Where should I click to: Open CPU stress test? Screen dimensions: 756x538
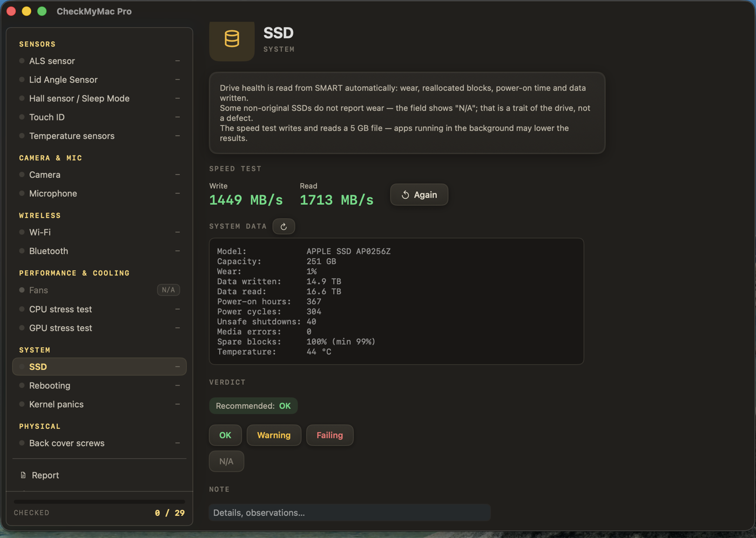(99, 310)
